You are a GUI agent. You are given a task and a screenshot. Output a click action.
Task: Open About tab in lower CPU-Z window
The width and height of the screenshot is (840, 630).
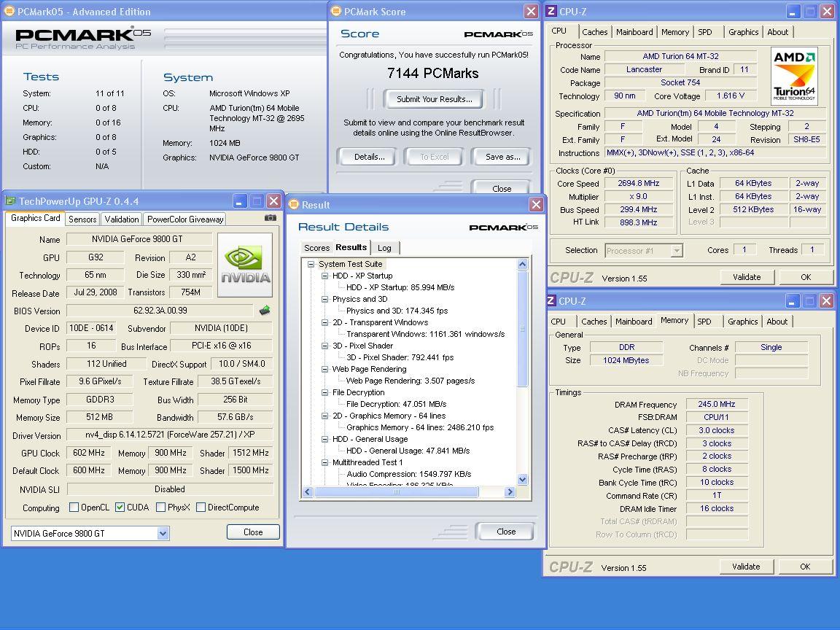pos(777,322)
